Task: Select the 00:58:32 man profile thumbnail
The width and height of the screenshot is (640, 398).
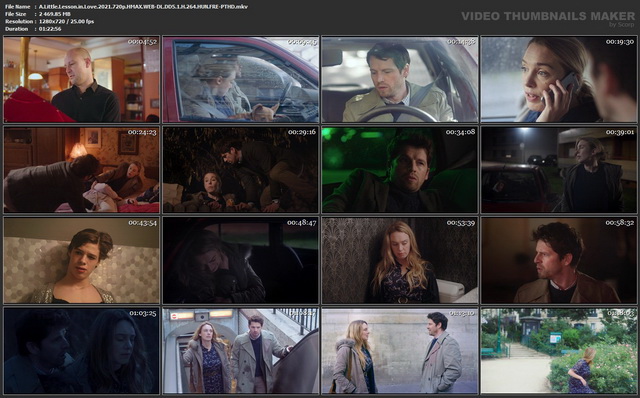Action: [559, 260]
